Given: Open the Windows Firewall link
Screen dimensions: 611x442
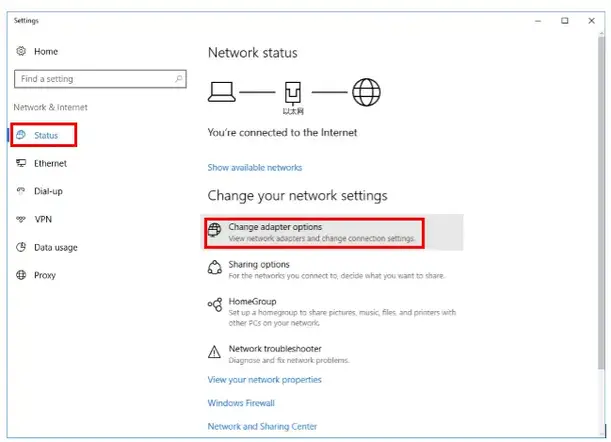Looking at the screenshot, I should (x=241, y=403).
